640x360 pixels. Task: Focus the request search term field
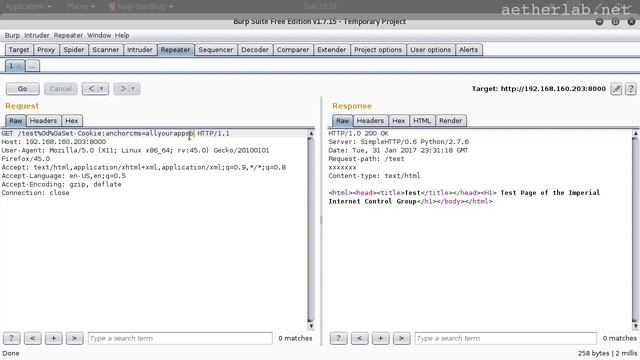(x=180, y=338)
